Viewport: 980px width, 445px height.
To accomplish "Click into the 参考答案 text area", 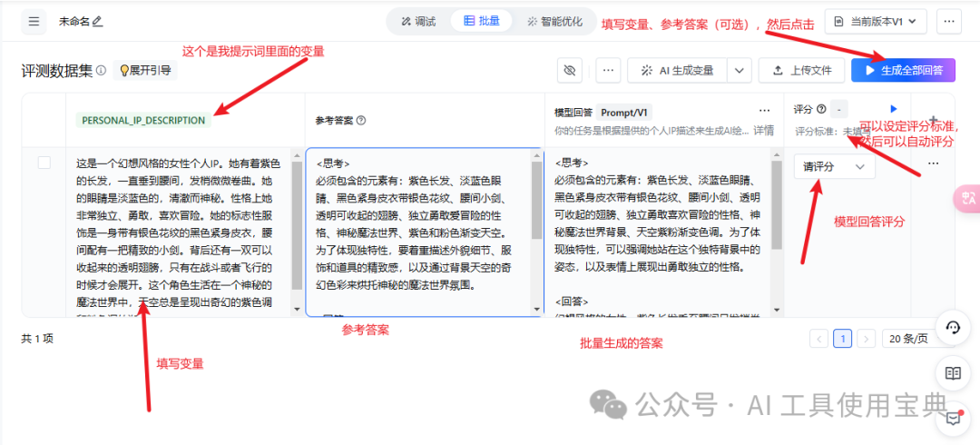I will pos(419,232).
